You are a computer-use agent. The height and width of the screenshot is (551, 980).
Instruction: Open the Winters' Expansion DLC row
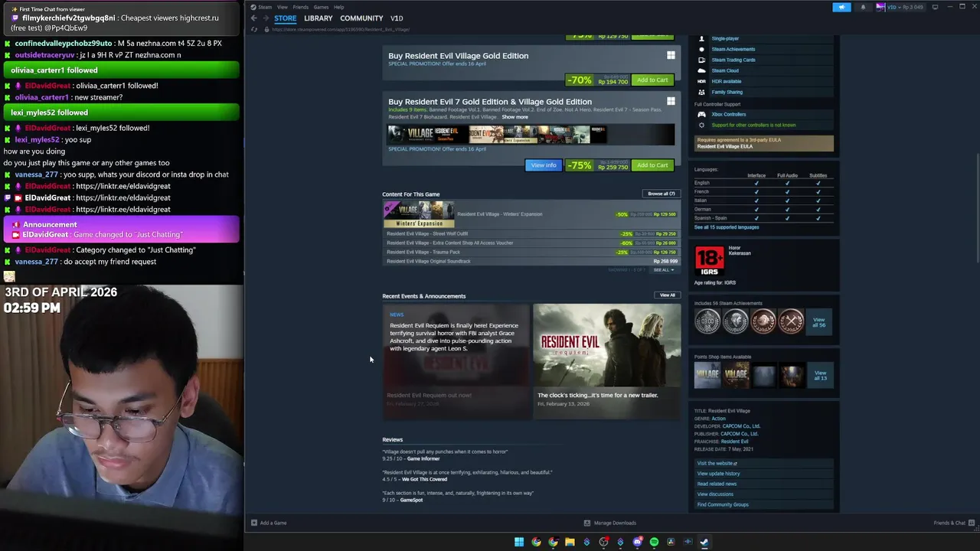point(531,214)
